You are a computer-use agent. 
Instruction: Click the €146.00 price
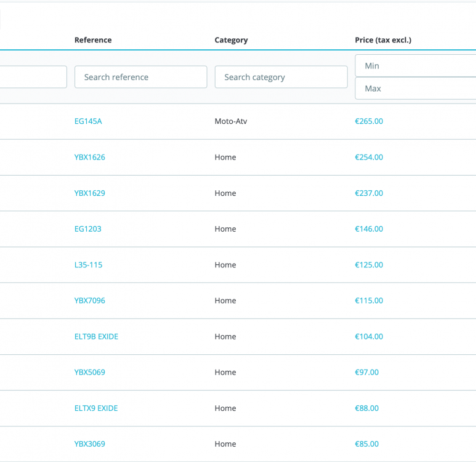[x=369, y=229]
